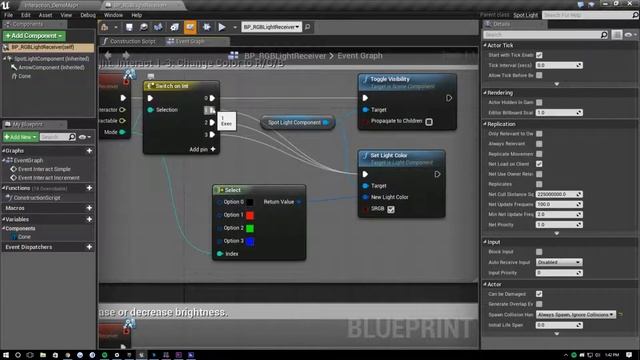Click the Cortana search circle on the taskbar
Viewport: 640px width, 360px height.
point(18,355)
